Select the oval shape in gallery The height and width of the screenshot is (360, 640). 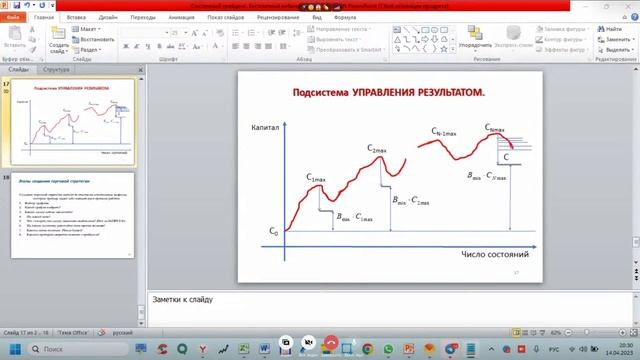[x=434, y=30]
